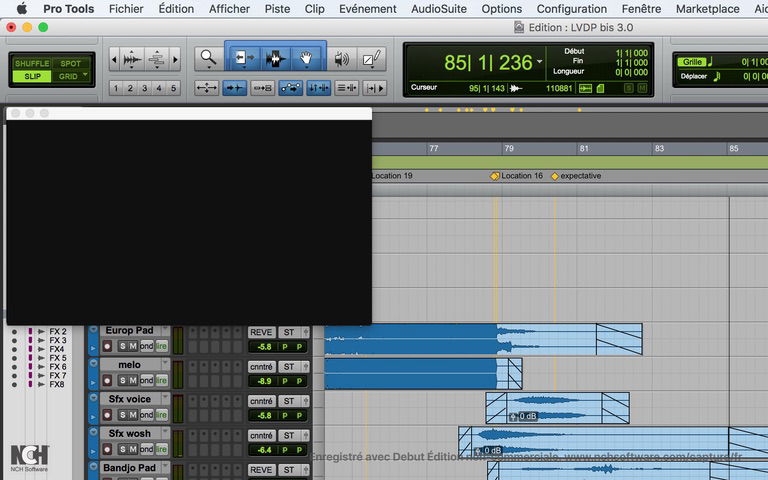The height and width of the screenshot is (480, 768).
Task: Open main counter format dropdown arrow
Action: tap(540, 62)
